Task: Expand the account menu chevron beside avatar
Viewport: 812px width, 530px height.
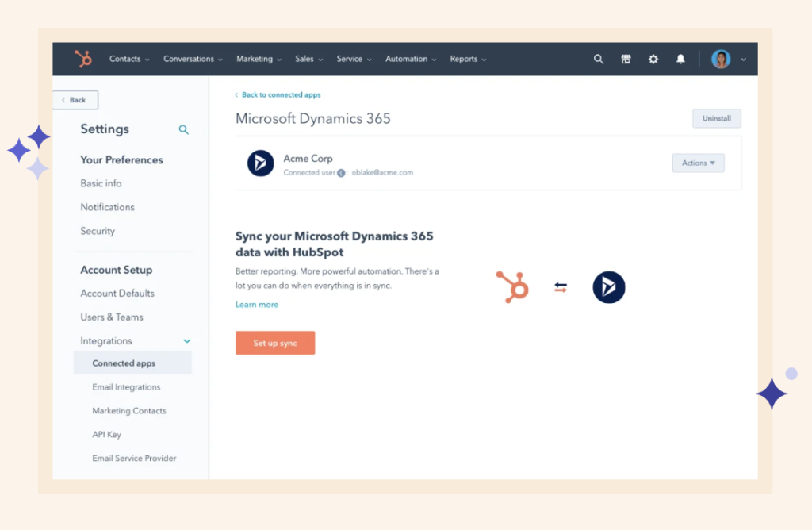Action: point(743,60)
